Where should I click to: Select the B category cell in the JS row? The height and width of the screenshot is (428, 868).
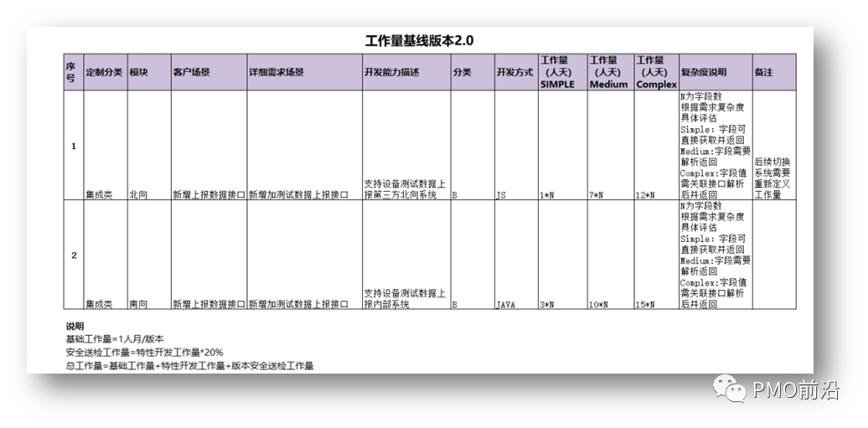coord(473,146)
